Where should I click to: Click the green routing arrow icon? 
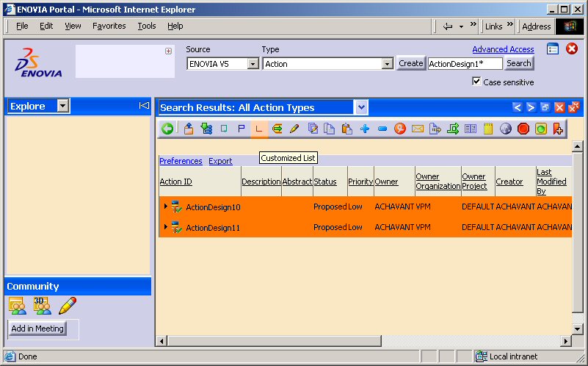tap(453, 129)
